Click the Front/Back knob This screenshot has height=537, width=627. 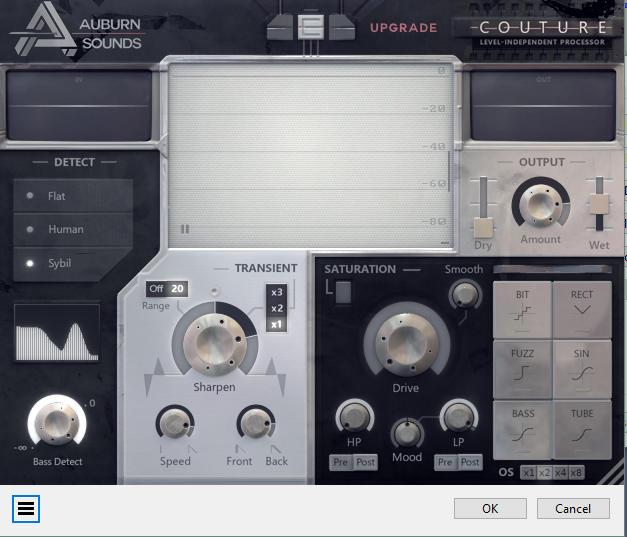pyautogui.click(x=256, y=423)
